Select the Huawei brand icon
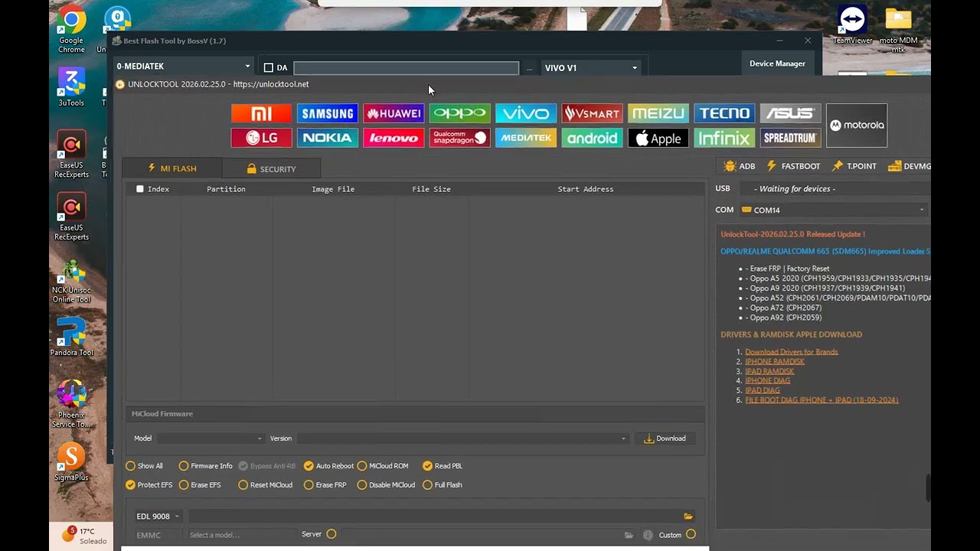The image size is (980, 551). (394, 113)
